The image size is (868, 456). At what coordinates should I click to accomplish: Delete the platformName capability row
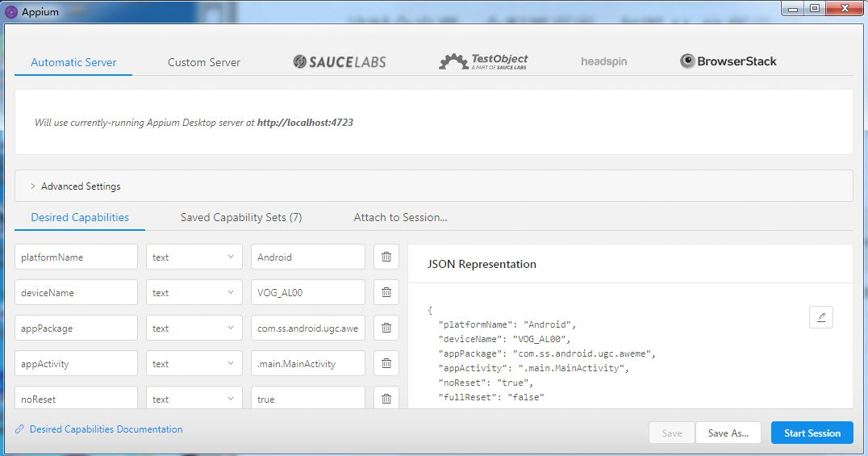click(386, 257)
